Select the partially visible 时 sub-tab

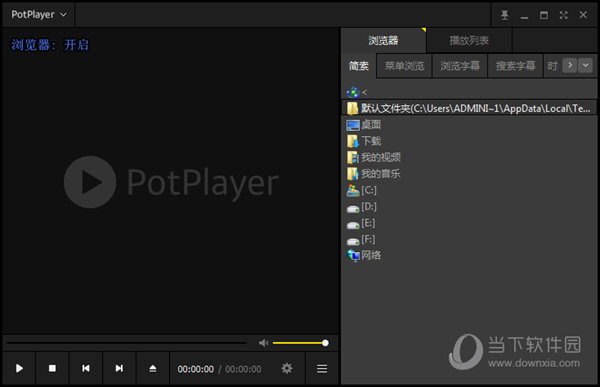552,66
